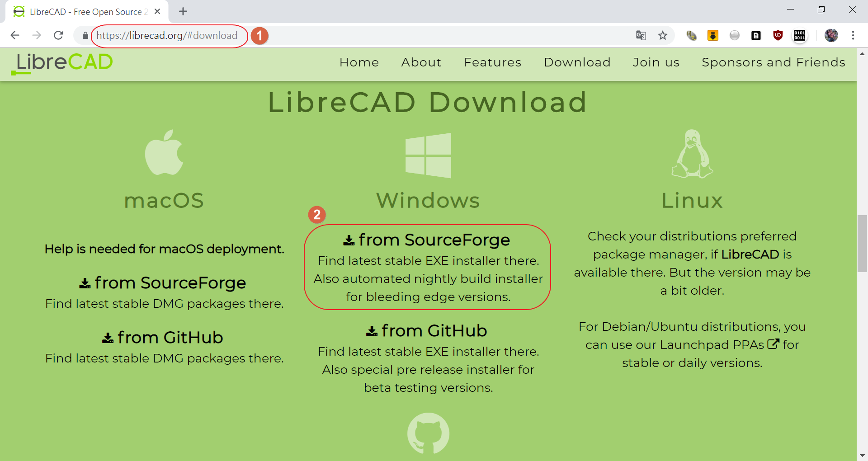Open the Launchpad PPAs link
Screen dimensions: 868x461
[720, 344]
